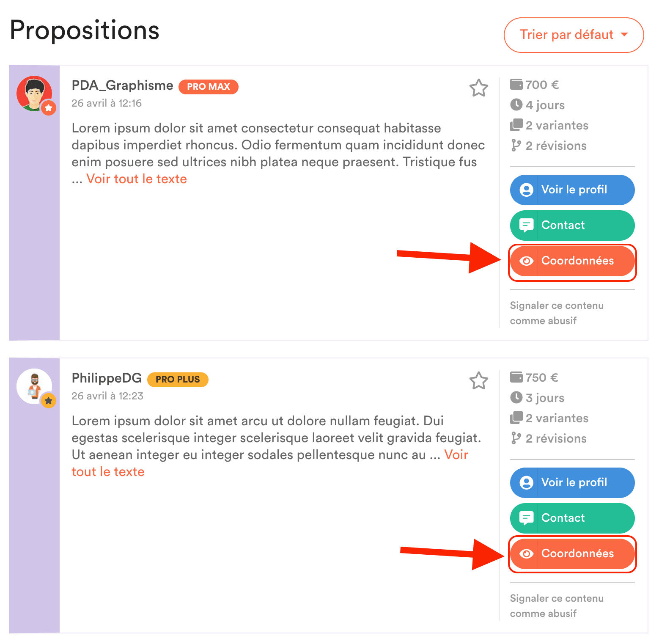Open PhilippeDG profile button
Screen dimensions: 659x644
(572, 483)
